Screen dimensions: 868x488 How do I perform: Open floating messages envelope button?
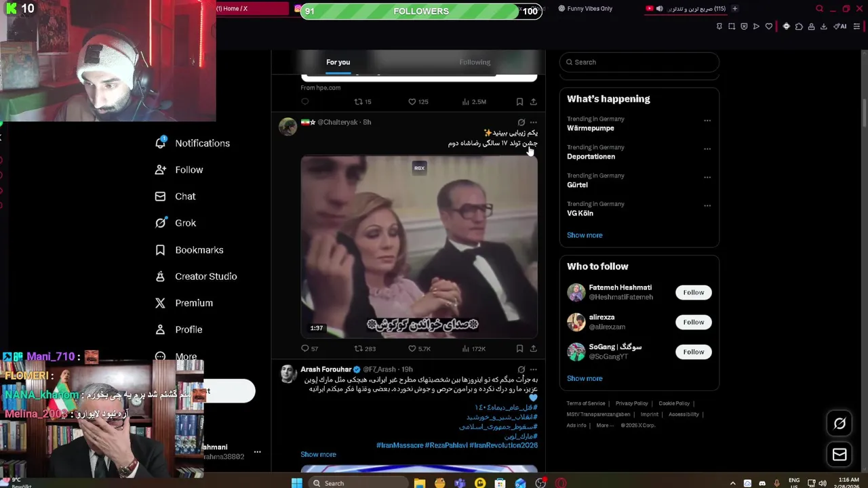pyautogui.click(x=840, y=455)
